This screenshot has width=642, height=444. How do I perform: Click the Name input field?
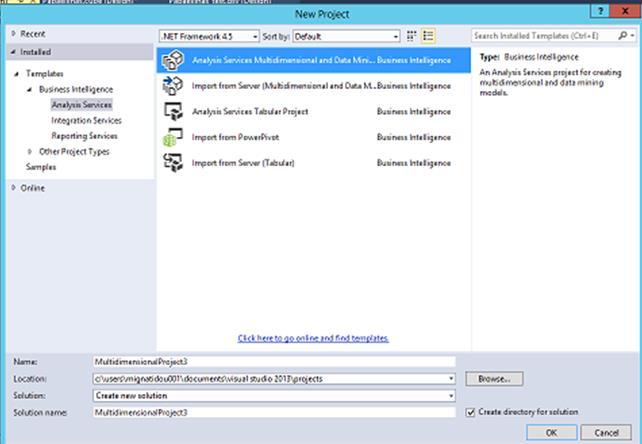pyautogui.click(x=274, y=362)
